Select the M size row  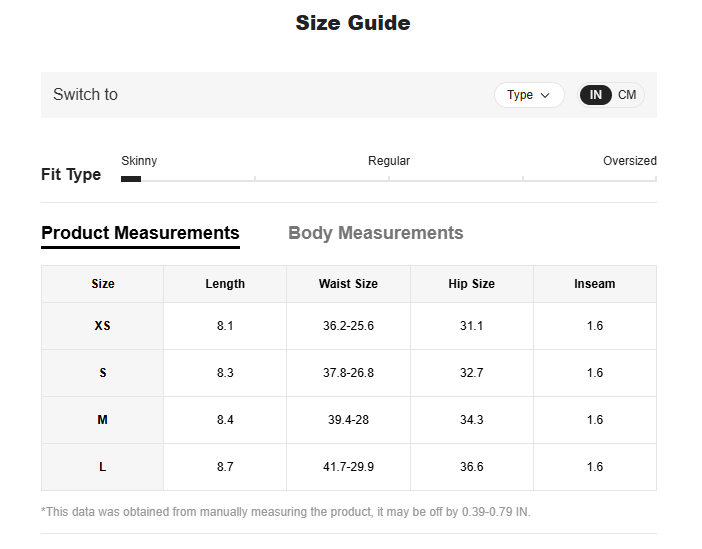103,420
